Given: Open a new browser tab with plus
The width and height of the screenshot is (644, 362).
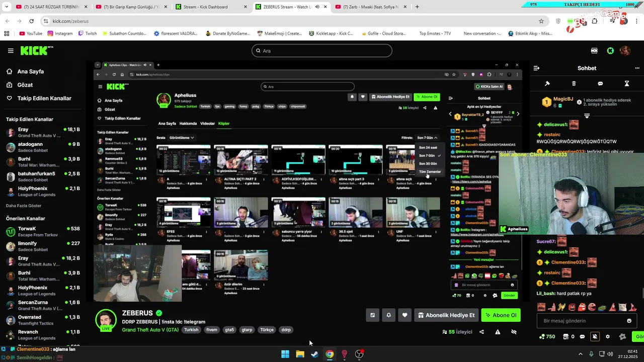Looking at the screenshot, I should [417, 7].
